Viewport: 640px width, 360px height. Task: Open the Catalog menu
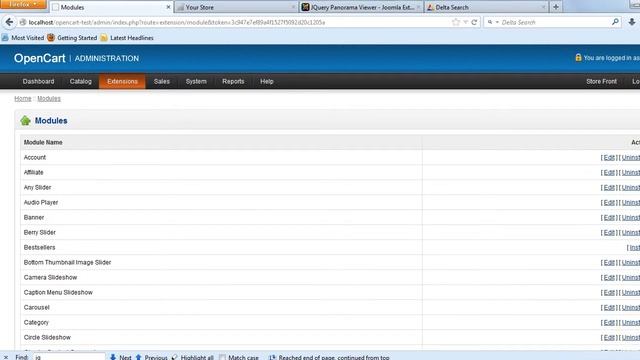coord(80,81)
